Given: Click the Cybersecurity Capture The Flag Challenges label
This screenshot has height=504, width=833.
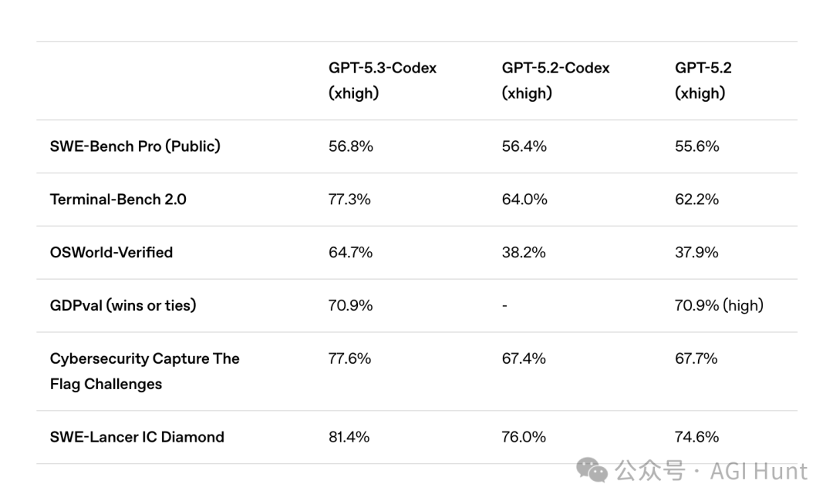Looking at the screenshot, I should pos(144,371).
